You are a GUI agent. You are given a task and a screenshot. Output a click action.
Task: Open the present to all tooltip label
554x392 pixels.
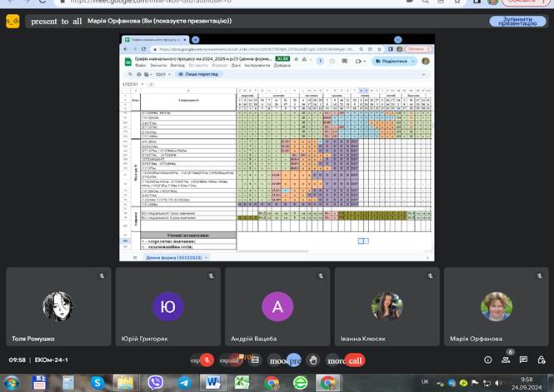(57, 21)
